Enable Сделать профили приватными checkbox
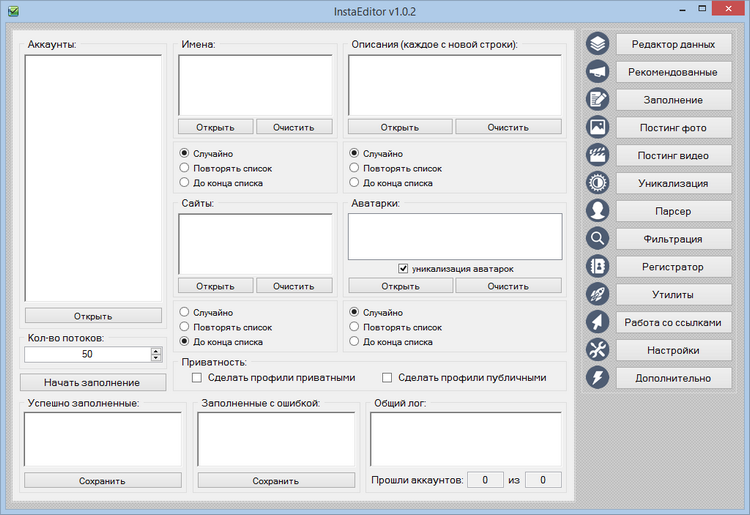This screenshot has width=750, height=515. 197,378
